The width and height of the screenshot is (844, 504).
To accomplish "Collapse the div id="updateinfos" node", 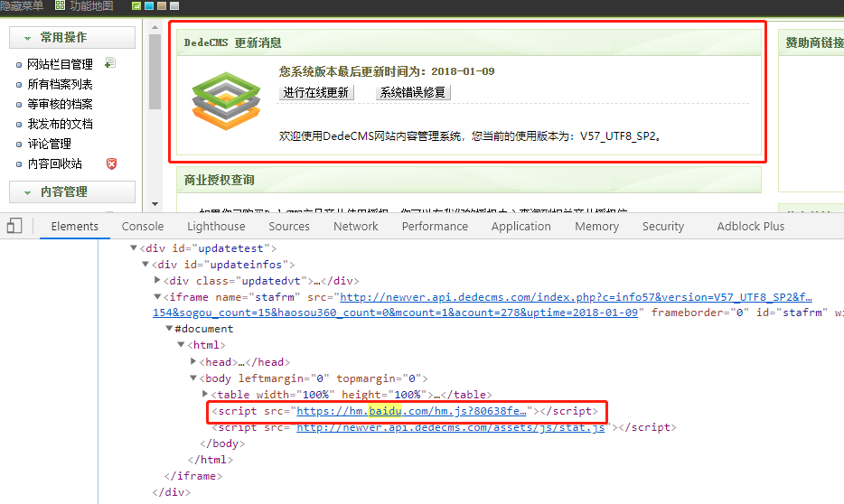I will pyautogui.click(x=145, y=264).
